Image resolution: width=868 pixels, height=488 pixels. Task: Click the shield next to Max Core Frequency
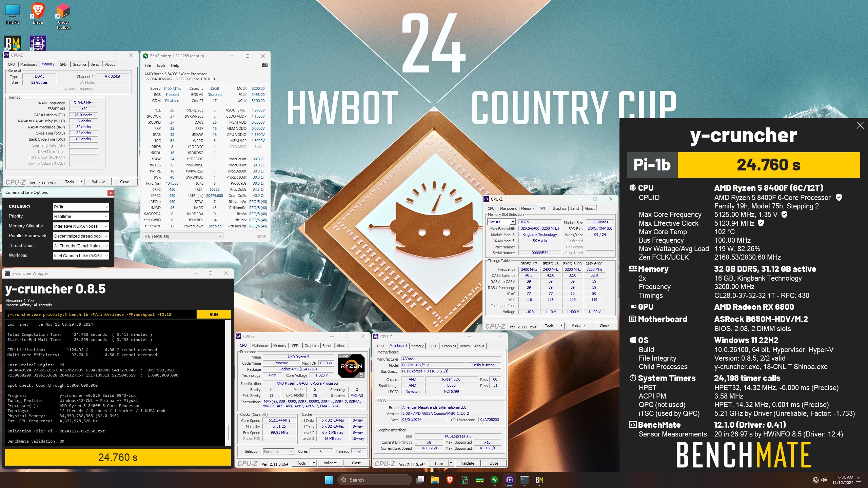(x=784, y=214)
